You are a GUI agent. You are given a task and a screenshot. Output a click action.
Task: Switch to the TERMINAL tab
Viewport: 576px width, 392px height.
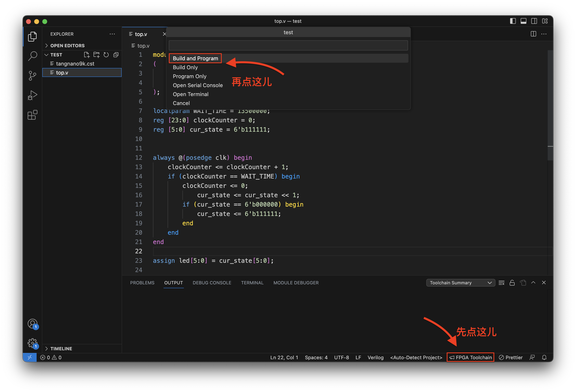pos(252,283)
